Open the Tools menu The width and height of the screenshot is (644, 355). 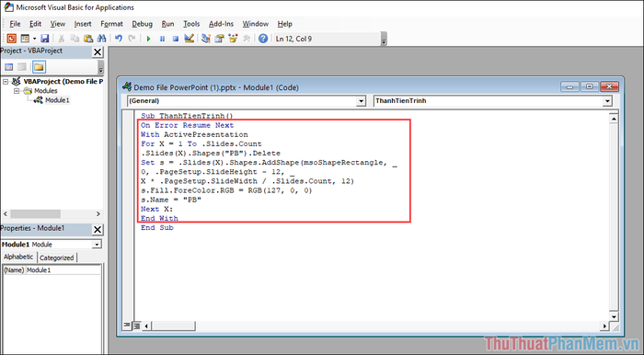191,24
